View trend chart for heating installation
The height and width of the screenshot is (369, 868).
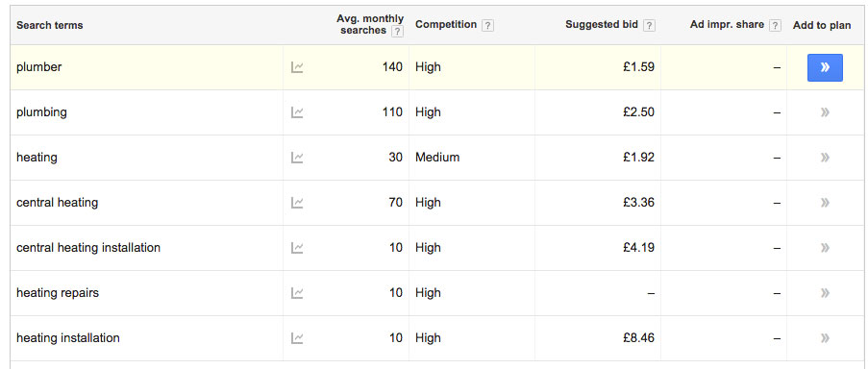click(297, 338)
